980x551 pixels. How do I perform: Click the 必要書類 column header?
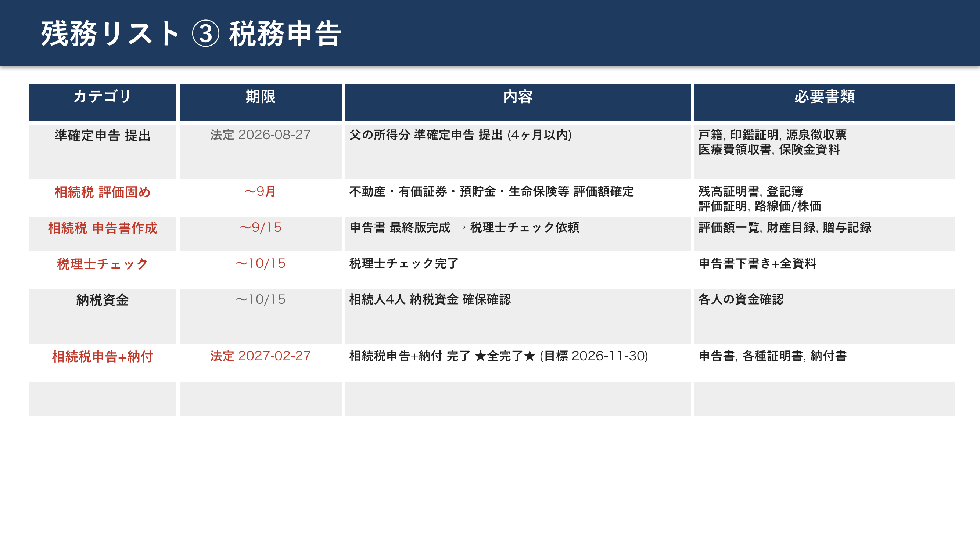click(825, 97)
